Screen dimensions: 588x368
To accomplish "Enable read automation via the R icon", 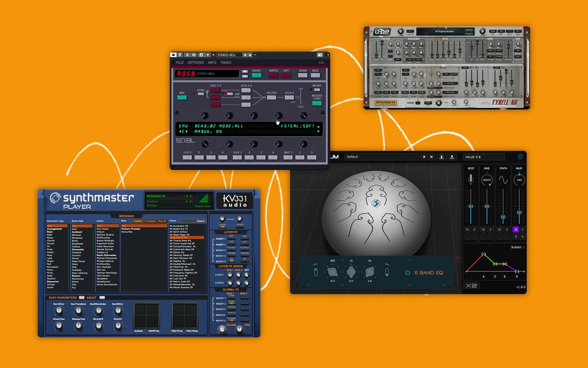I will pos(187,55).
